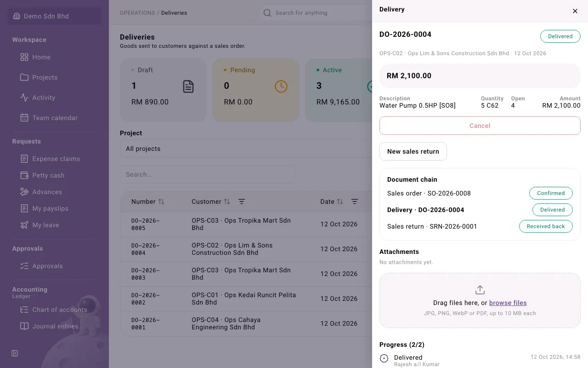
Task: Click the Advances icon in sidebar
Action: pos(24,192)
